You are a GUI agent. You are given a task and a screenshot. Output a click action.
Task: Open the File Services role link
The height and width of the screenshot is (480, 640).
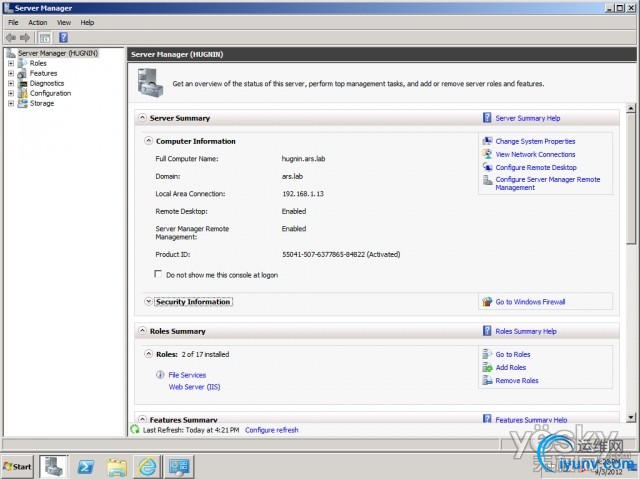(x=187, y=375)
